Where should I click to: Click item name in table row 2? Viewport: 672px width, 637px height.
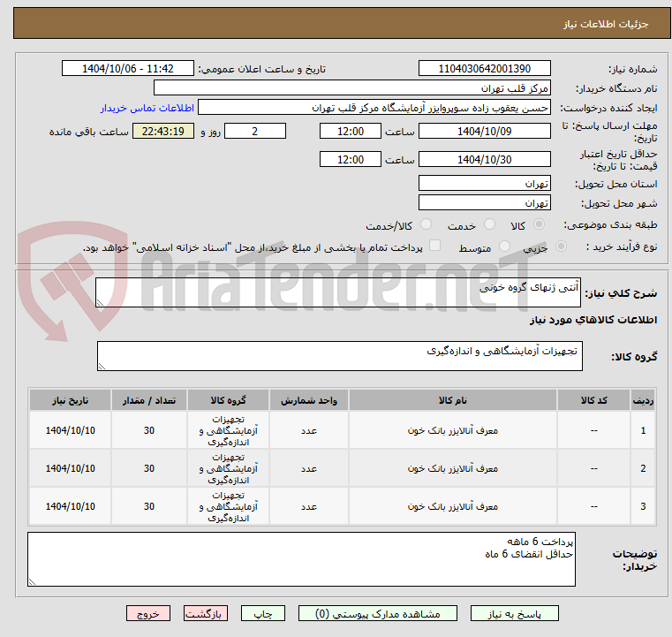[x=453, y=468]
